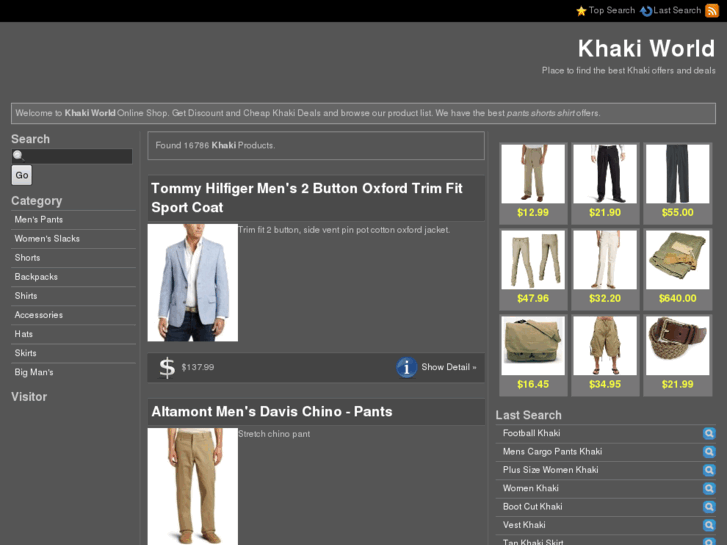
Task: Open the $640.00 folded item thumbnail
Action: 677,260
